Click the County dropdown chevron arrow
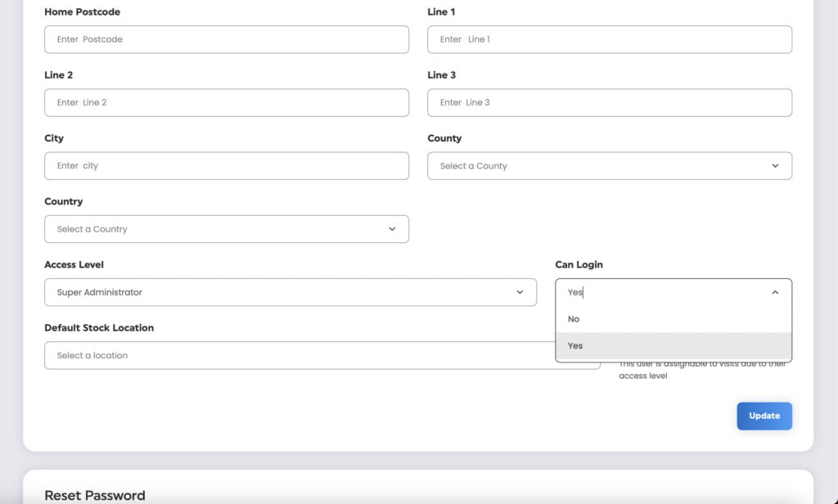The width and height of the screenshot is (838, 504). click(x=775, y=166)
